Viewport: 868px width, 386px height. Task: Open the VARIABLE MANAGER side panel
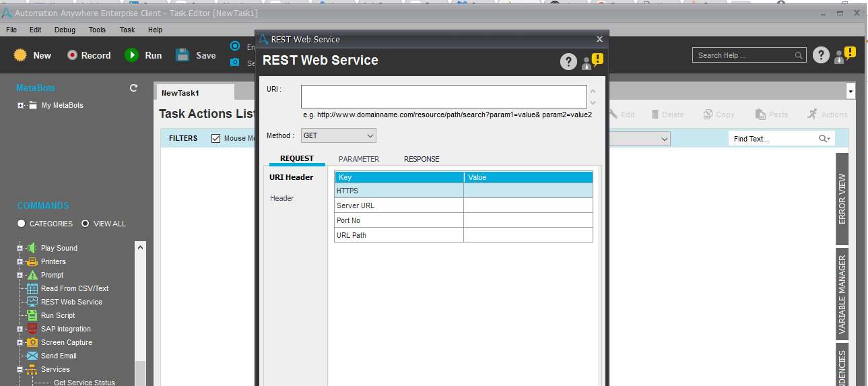click(842, 294)
